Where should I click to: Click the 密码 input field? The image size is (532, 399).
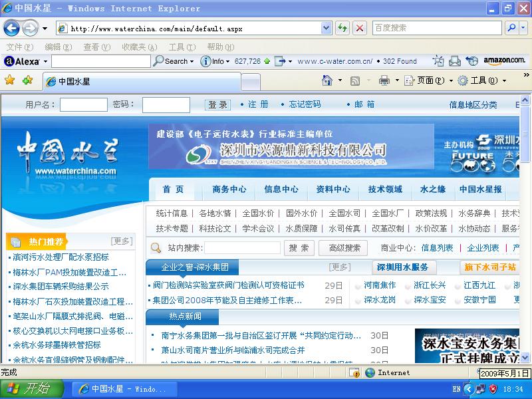tap(166, 105)
